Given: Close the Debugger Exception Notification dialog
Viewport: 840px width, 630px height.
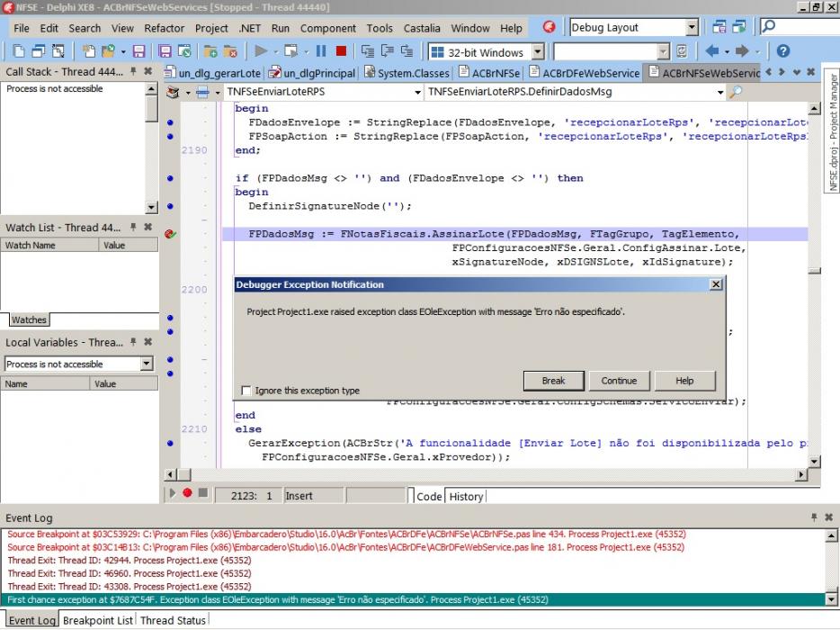Looking at the screenshot, I should [x=716, y=284].
